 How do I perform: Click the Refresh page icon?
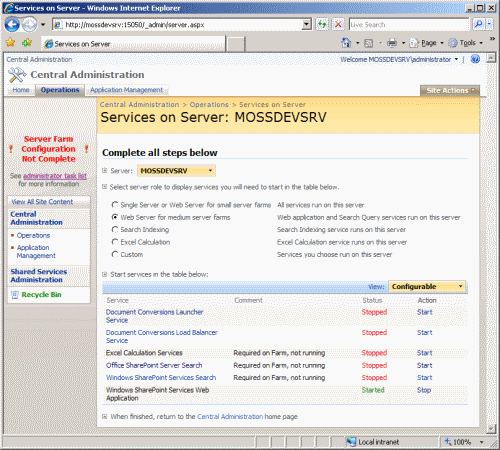(322, 24)
